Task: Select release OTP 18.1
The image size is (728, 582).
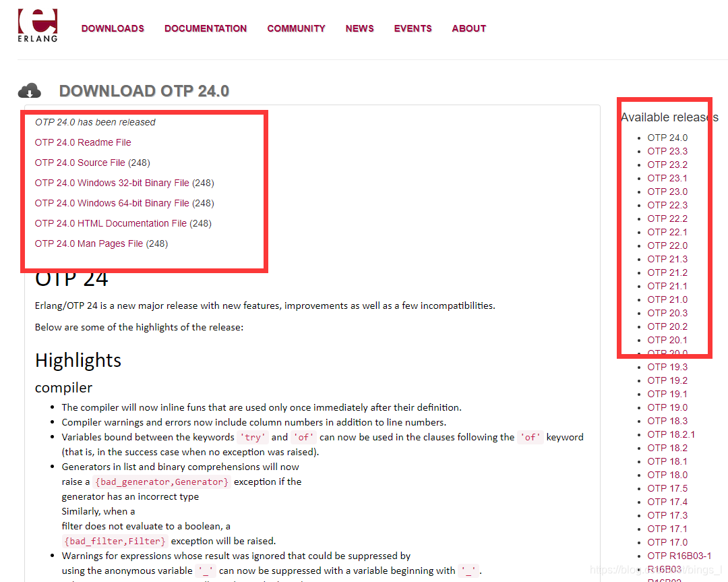Action: tap(667, 461)
